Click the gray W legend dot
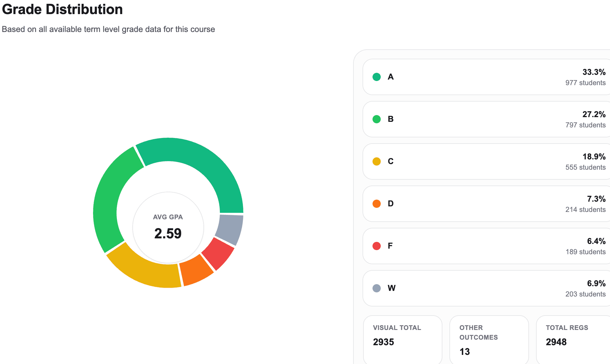 click(376, 288)
